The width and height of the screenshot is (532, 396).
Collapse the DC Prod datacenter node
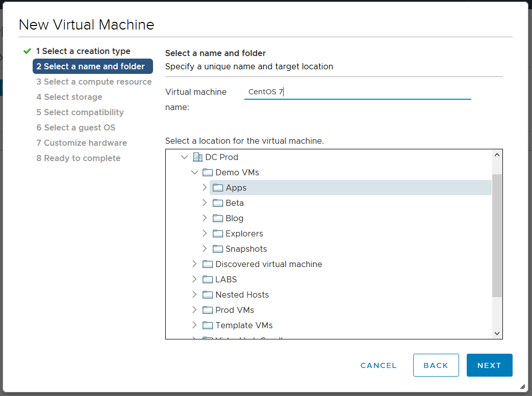tap(184, 157)
